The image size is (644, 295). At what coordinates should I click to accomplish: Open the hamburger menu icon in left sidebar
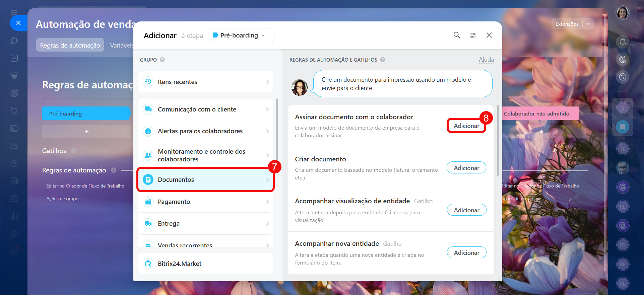click(14, 12)
